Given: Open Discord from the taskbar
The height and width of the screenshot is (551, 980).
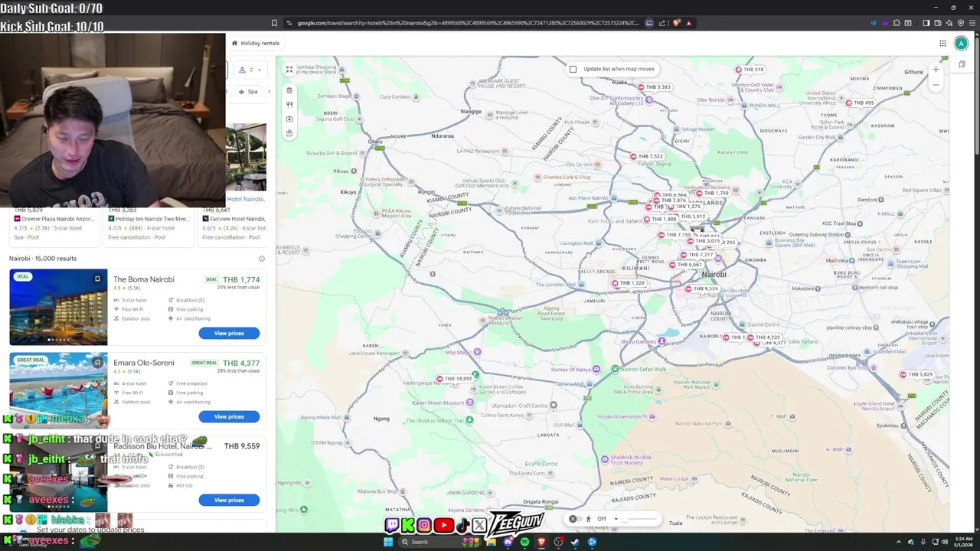Looking at the screenshot, I should (508, 542).
